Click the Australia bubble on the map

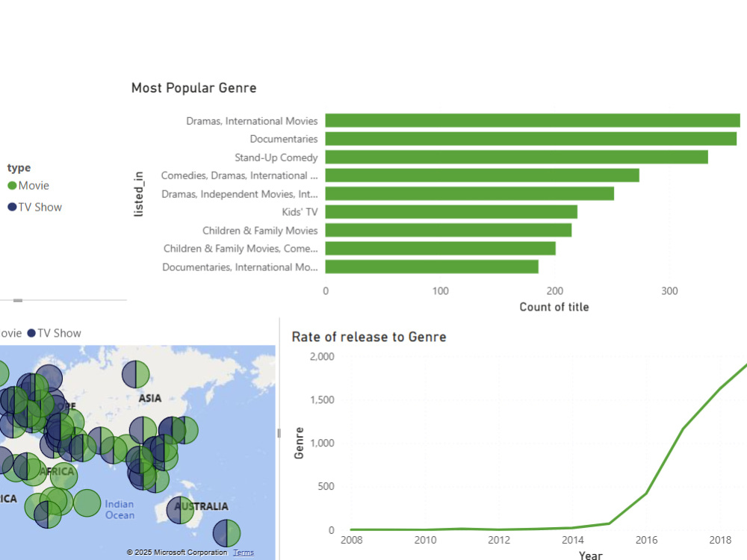point(181,509)
